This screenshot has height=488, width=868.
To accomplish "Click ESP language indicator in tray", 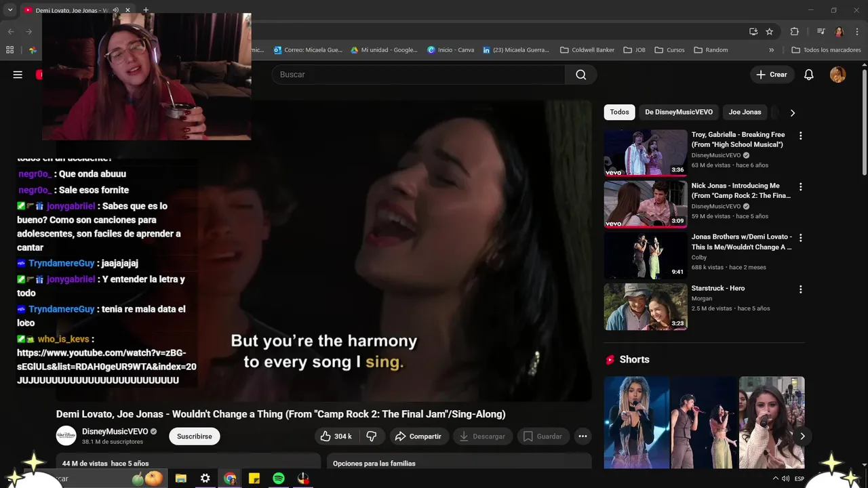I will pos(800,479).
